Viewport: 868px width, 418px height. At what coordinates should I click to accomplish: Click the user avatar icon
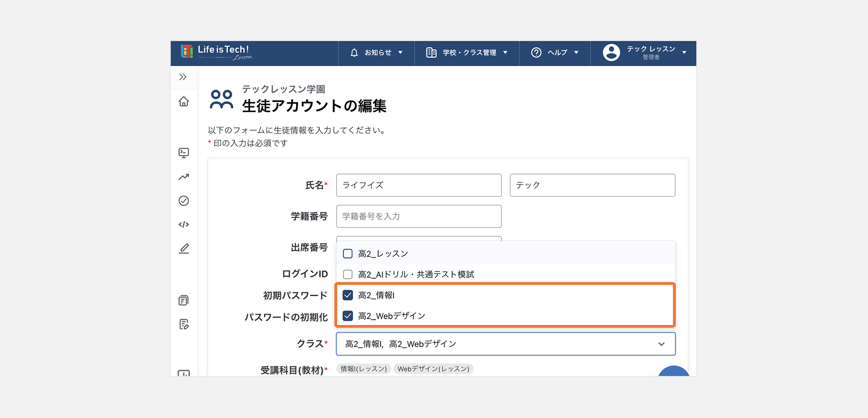[x=611, y=52]
